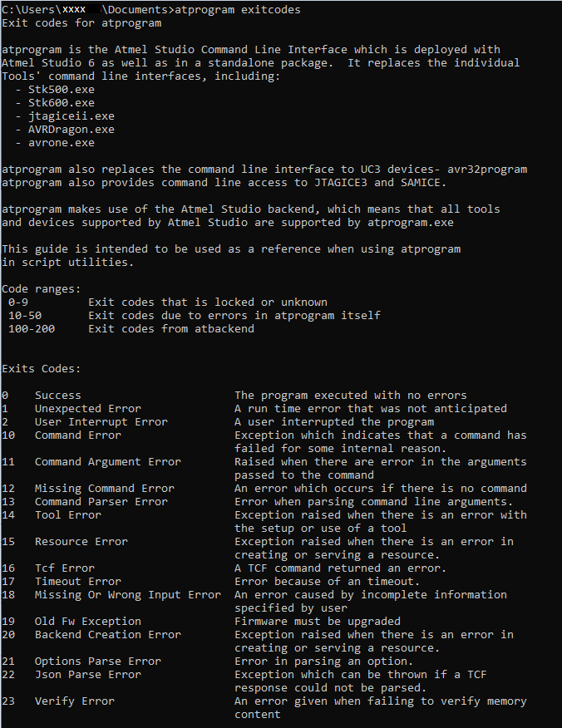Click the 'Code ranges:' heading

[42, 289]
